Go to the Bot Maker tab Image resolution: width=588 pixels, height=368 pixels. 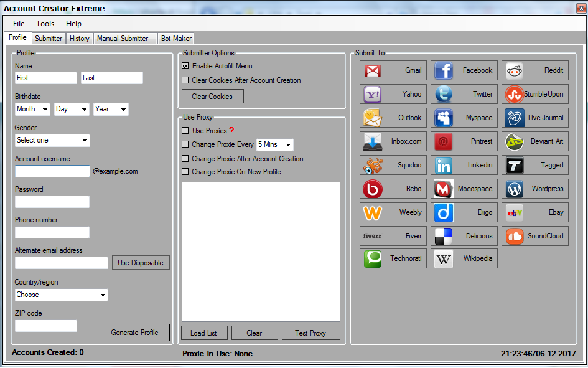[176, 38]
